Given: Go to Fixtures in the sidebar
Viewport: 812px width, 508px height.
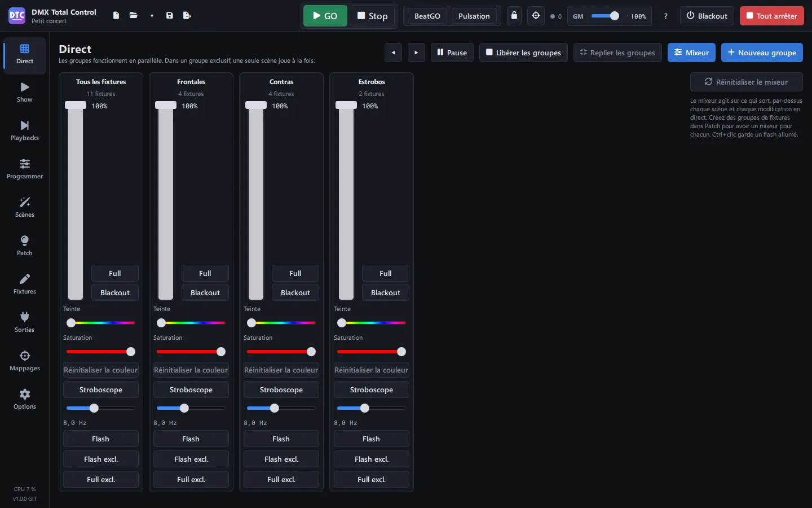Looking at the screenshot, I should (x=25, y=284).
